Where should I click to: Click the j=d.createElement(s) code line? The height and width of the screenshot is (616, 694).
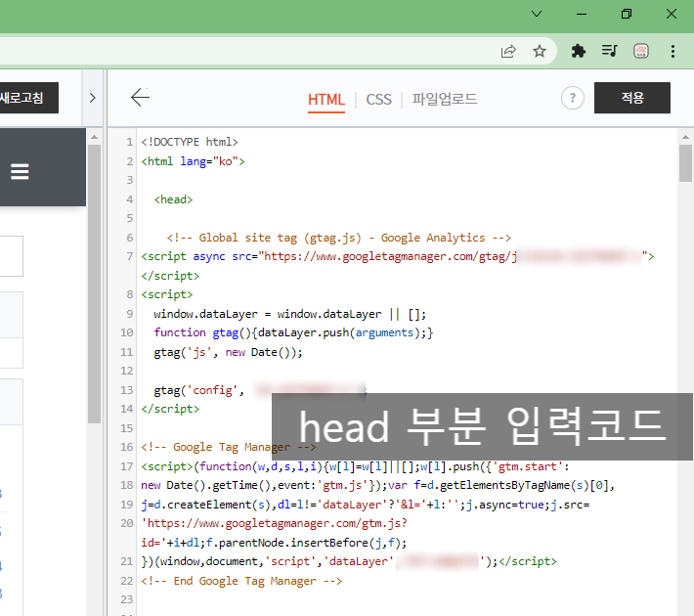365,505
